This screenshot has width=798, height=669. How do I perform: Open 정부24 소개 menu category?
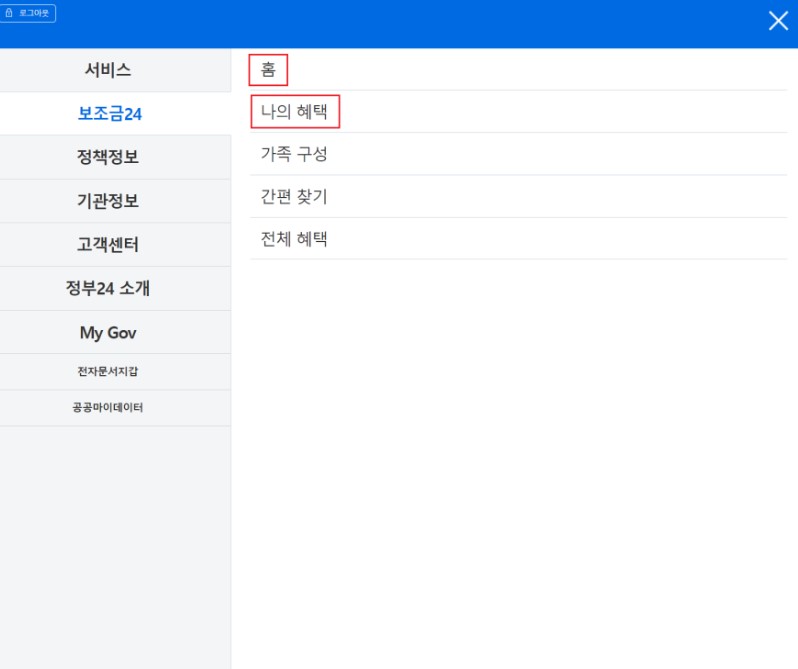point(116,288)
